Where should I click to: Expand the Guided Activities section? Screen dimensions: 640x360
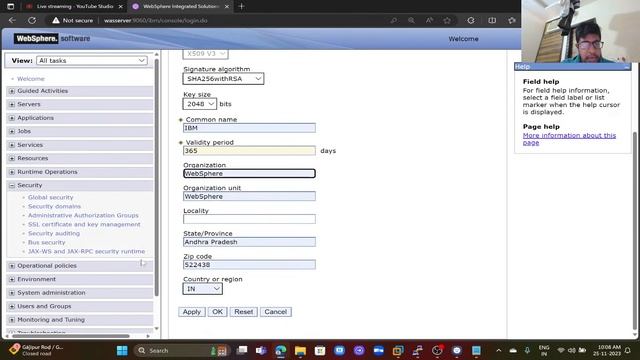(x=12, y=91)
